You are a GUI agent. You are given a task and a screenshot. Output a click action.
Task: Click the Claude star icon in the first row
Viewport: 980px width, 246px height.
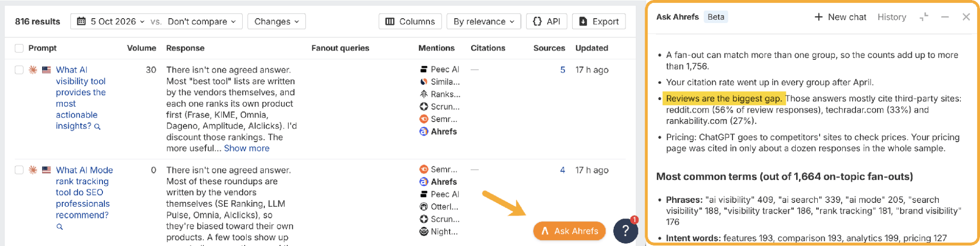pyautogui.click(x=33, y=70)
